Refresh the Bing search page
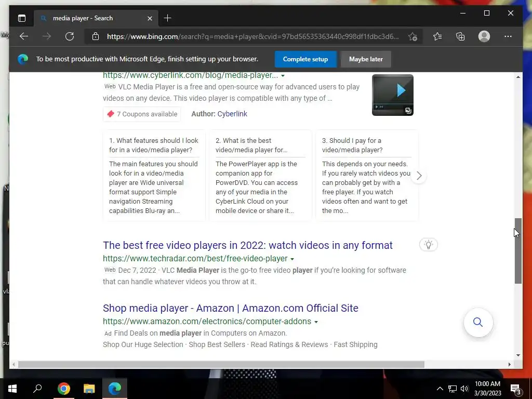The width and height of the screenshot is (532, 399). click(x=70, y=36)
